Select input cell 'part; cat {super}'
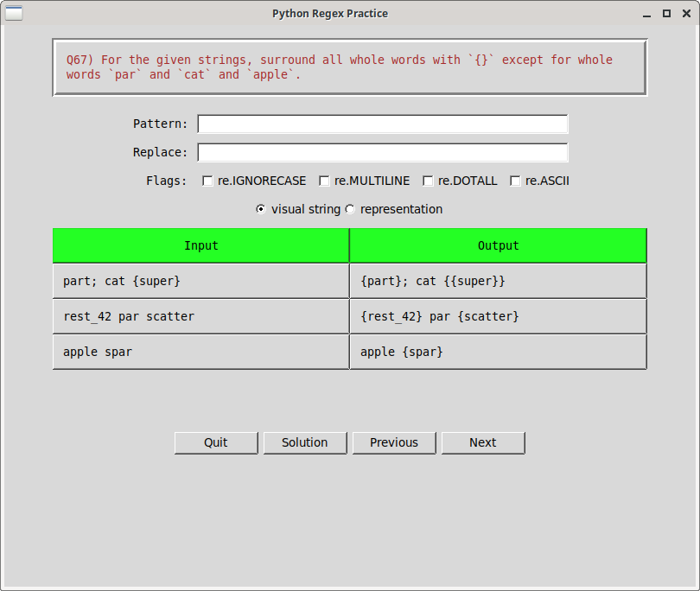The width and height of the screenshot is (700, 591). (200, 281)
